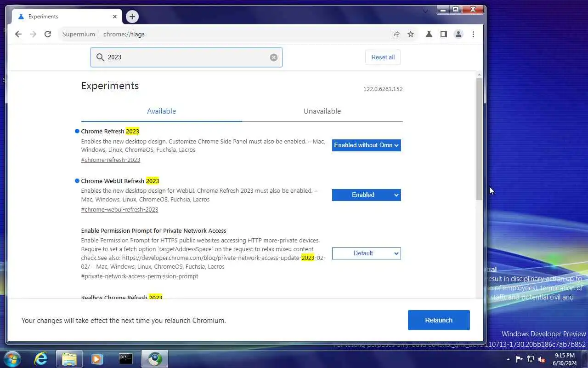Open Private Network Access Default dropdown
The height and width of the screenshot is (368, 588).
click(x=367, y=253)
